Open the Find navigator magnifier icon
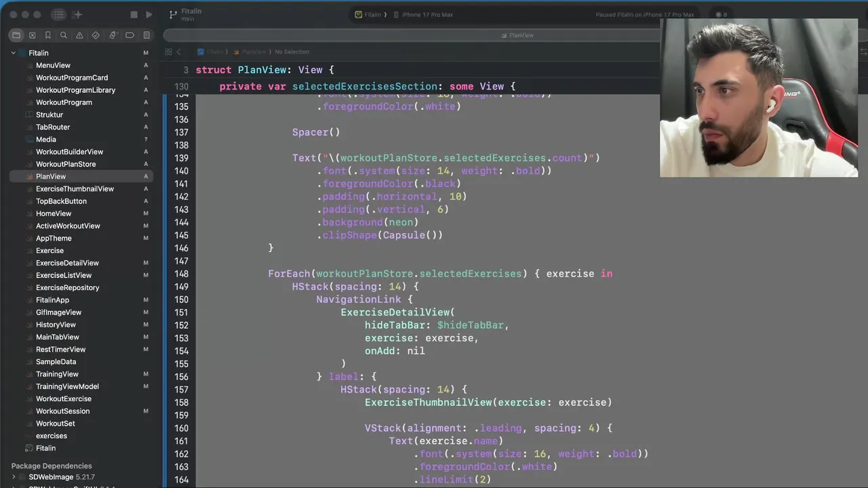868x488 pixels. [x=64, y=35]
